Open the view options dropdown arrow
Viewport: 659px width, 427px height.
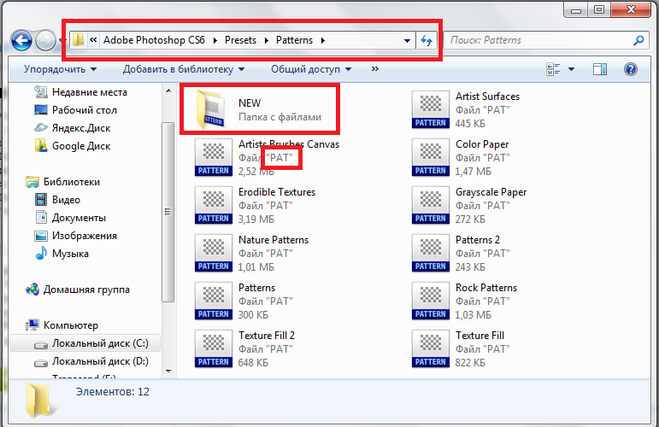571,69
